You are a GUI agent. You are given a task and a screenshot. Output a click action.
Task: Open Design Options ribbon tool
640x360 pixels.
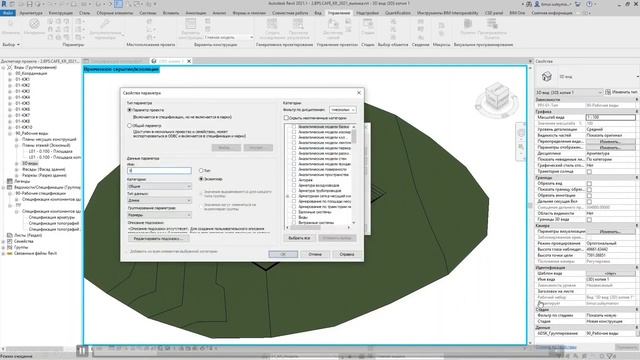pos(190,29)
